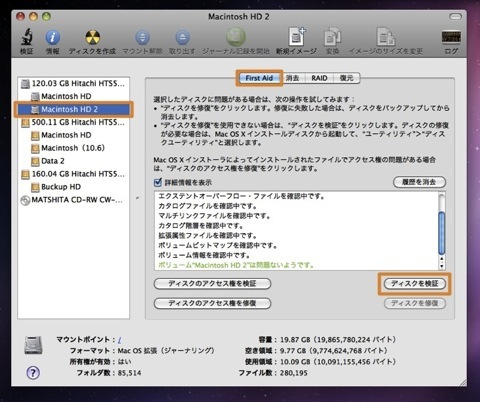The width and height of the screenshot is (480, 402).
Task: Click the 履歴を消去 button
Action: 419,182
